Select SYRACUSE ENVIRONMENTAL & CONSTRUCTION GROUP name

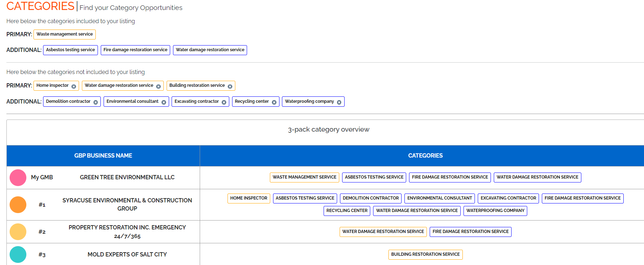127,205
